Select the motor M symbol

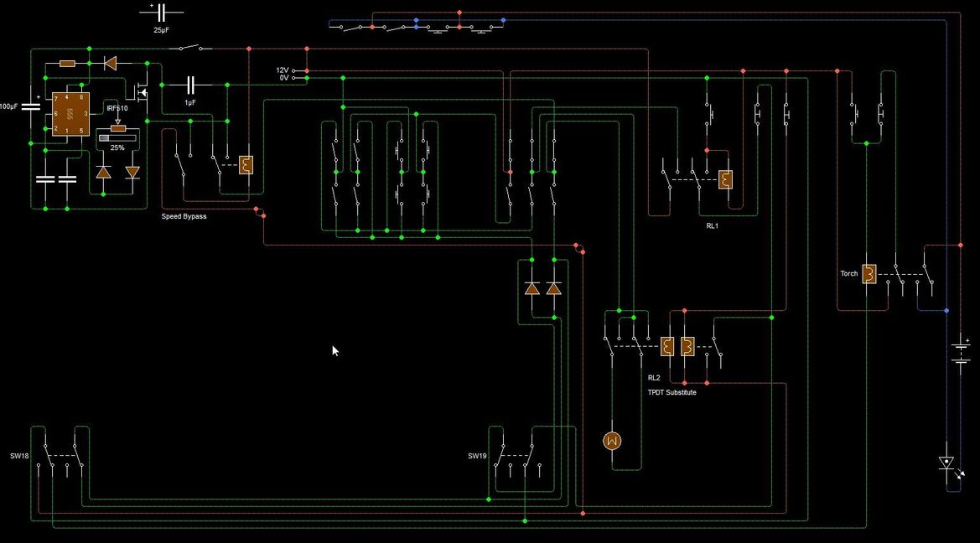pos(612,441)
